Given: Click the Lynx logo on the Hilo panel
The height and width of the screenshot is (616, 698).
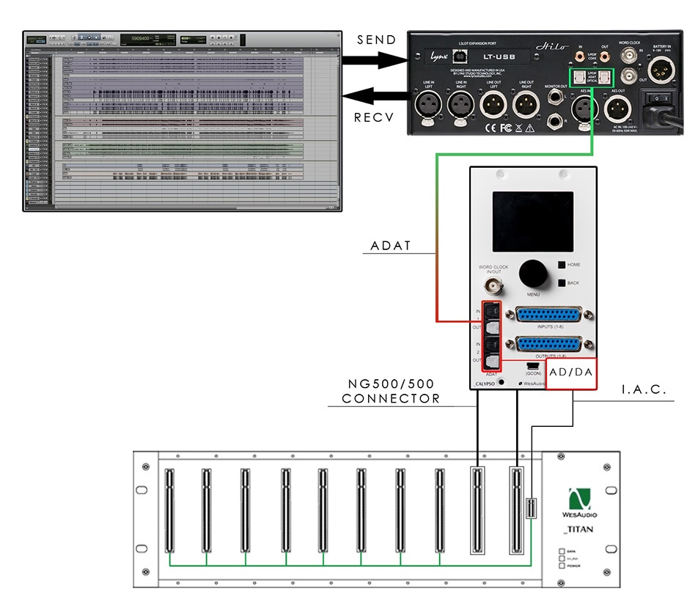Looking at the screenshot, I should [x=439, y=56].
